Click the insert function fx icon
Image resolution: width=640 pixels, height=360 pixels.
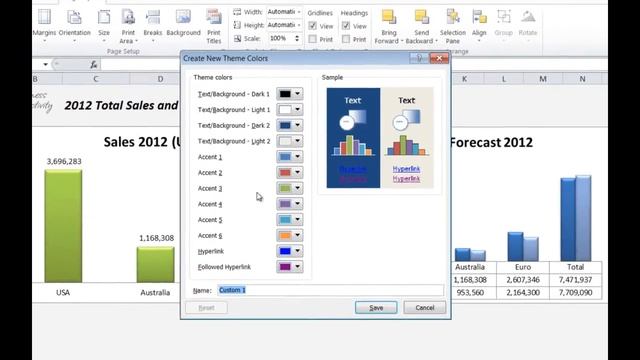click(93, 64)
